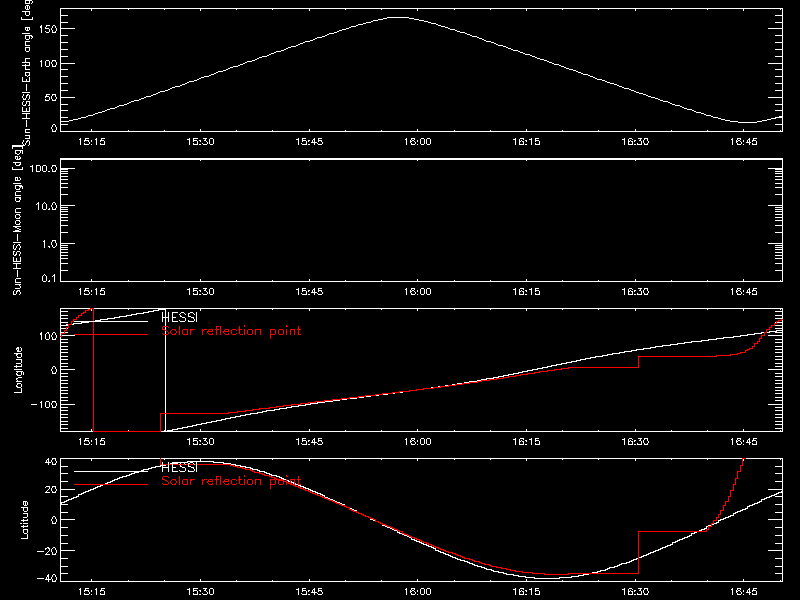
Task: Select the -40 tick on Latitude axis
Action: point(47,579)
